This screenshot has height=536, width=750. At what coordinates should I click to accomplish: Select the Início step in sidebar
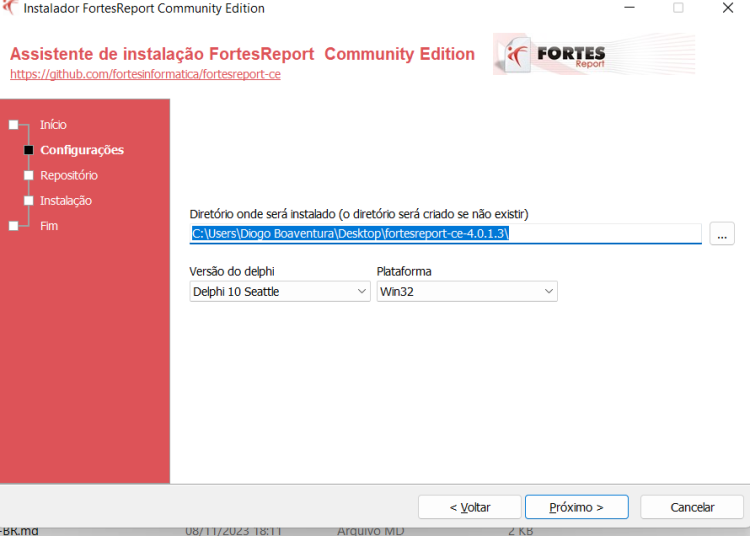coord(53,125)
